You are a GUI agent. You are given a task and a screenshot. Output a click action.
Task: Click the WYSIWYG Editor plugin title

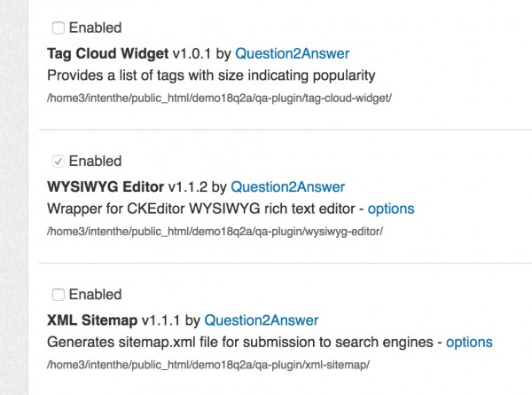coord(106,186)
